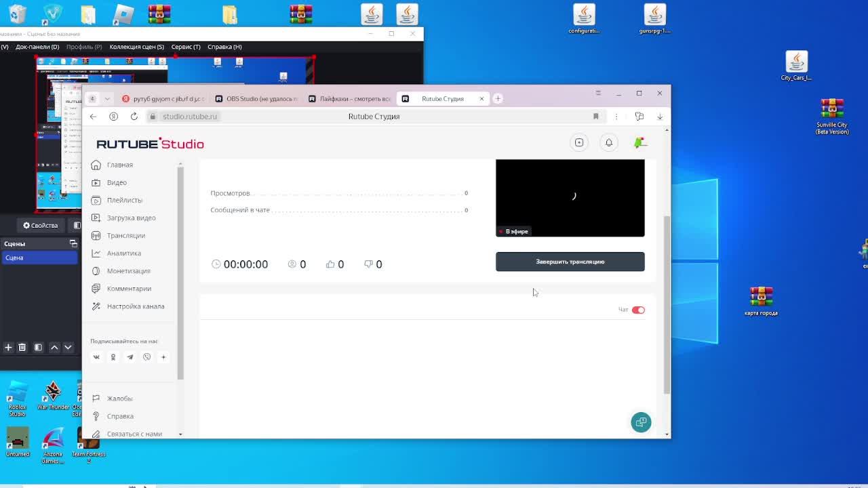Viewport: 868px width, 488px height.
Task: Go to Загрузка видео page
Action: point(131,218)
